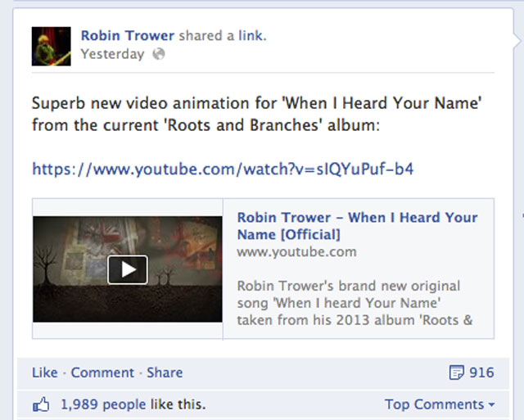Open 'When I Heard Your Name [Official]' title

[x=357, y=226]
